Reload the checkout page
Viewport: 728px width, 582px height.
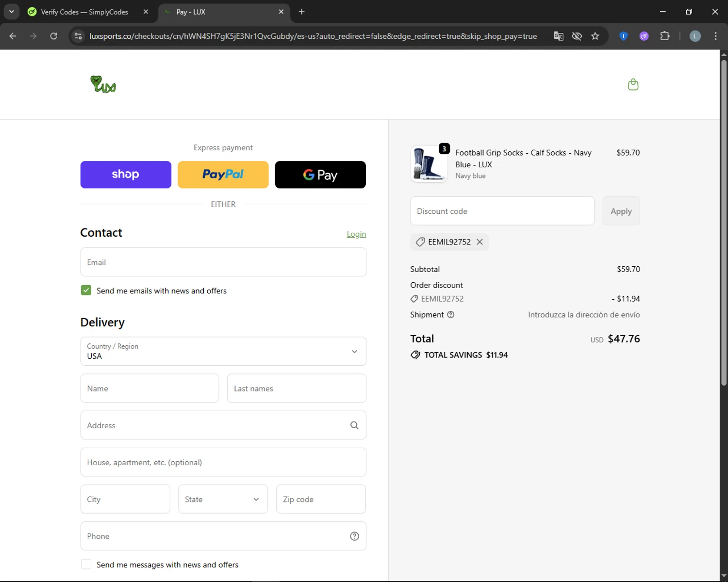pyautogui.click(x=54, y=36)
